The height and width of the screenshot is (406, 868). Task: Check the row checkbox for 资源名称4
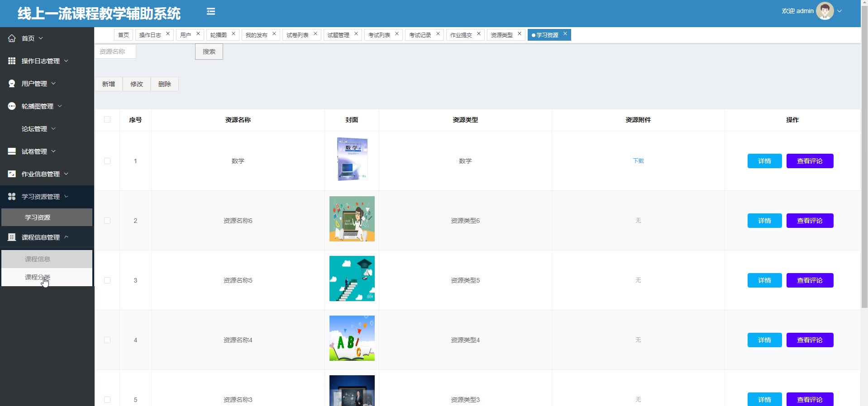point(107,340)
